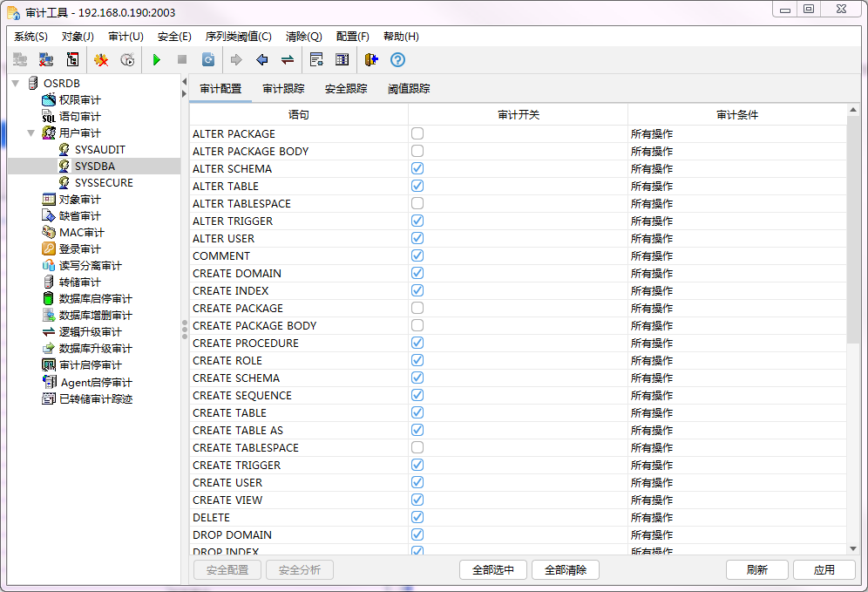Collapse the 用户审计 tree node
This screenshot has height=592, width=868.
point(31,133)
